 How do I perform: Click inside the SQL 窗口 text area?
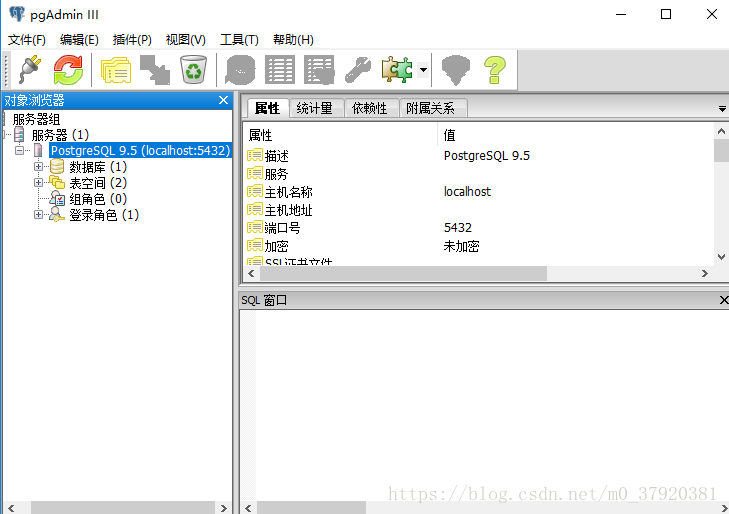[x=492, y=404]
